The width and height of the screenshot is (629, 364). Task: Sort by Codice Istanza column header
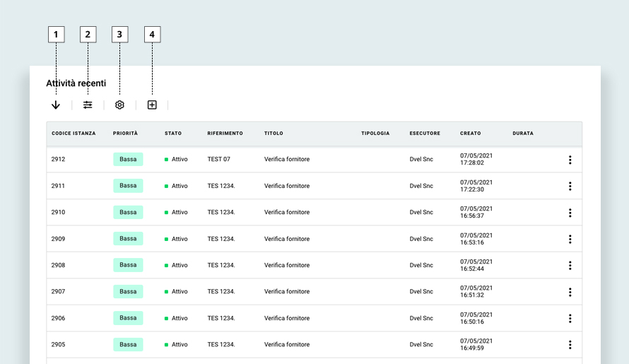(74, 134)
